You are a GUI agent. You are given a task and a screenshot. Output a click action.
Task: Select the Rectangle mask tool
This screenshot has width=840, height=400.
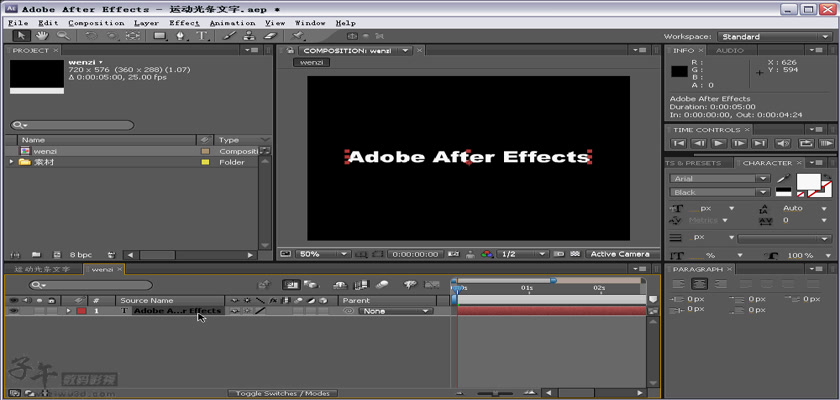(x=160, y=36)
